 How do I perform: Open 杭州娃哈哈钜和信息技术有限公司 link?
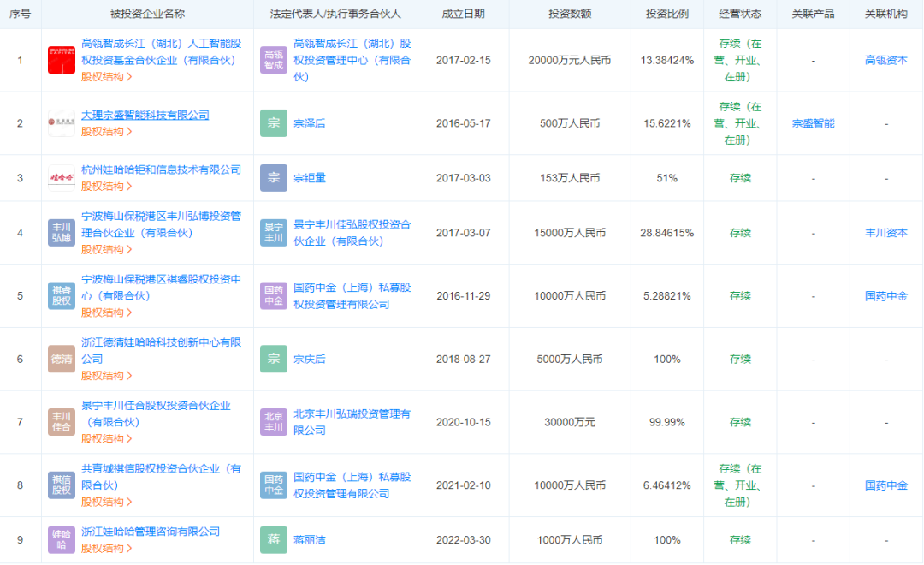tap(161, 169)
